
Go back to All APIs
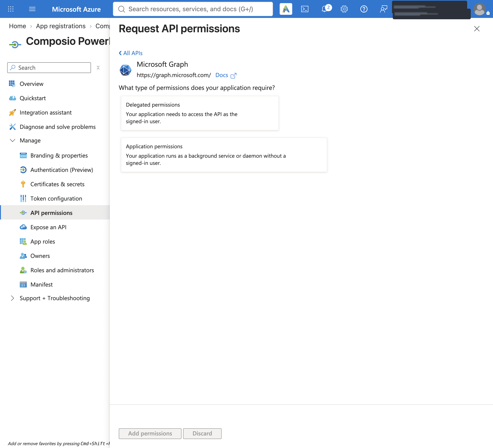(x=131, y=53)
